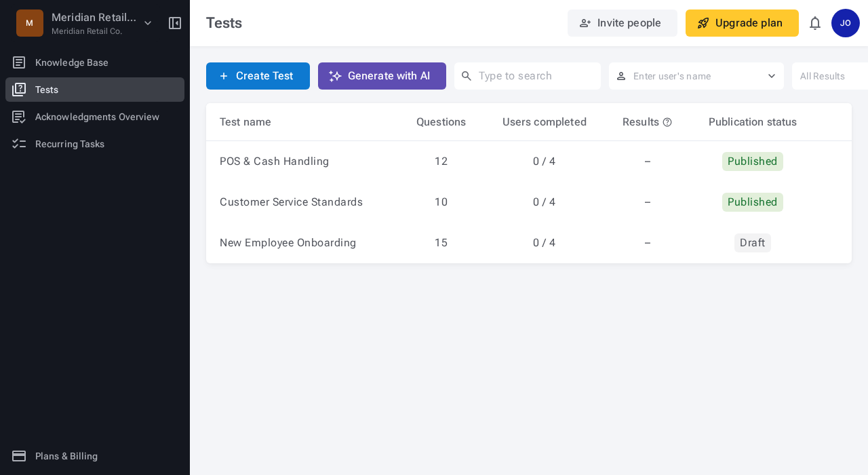The height and width of the screenshot is (475, 868).
Task: Expand the user filter chevron arrow
Action: [772, 76]
